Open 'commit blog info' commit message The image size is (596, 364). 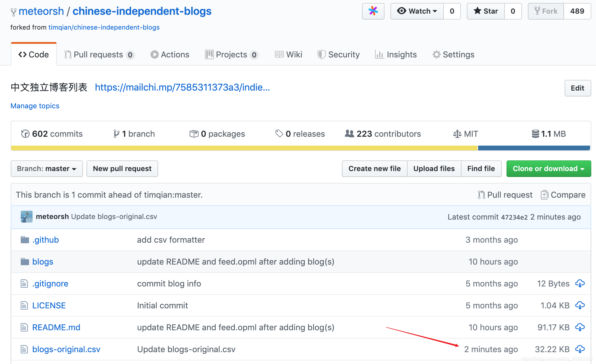(x=169, y=284)
